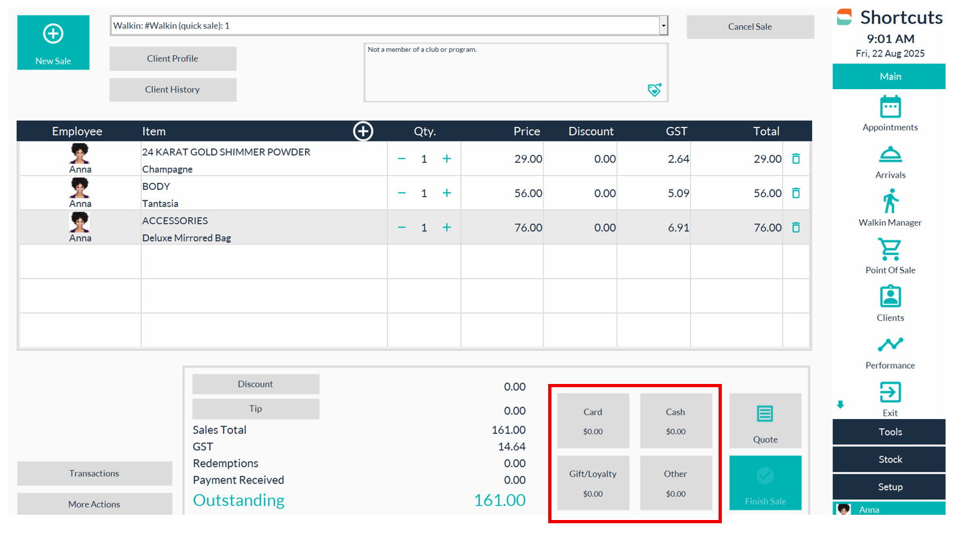
Task: Increase quantity of Gold Shimmer Powder
Action: click(x=447, y=159)
